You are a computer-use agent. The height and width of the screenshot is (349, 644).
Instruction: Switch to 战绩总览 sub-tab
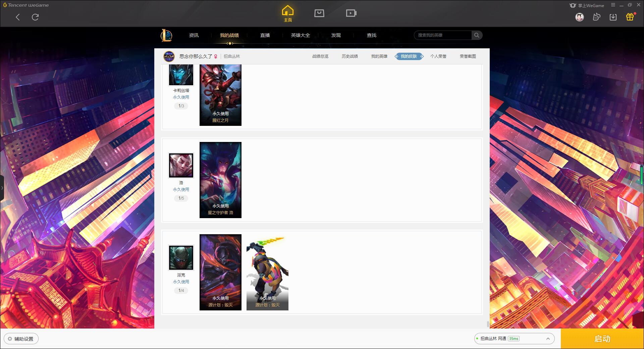[320, 56]
